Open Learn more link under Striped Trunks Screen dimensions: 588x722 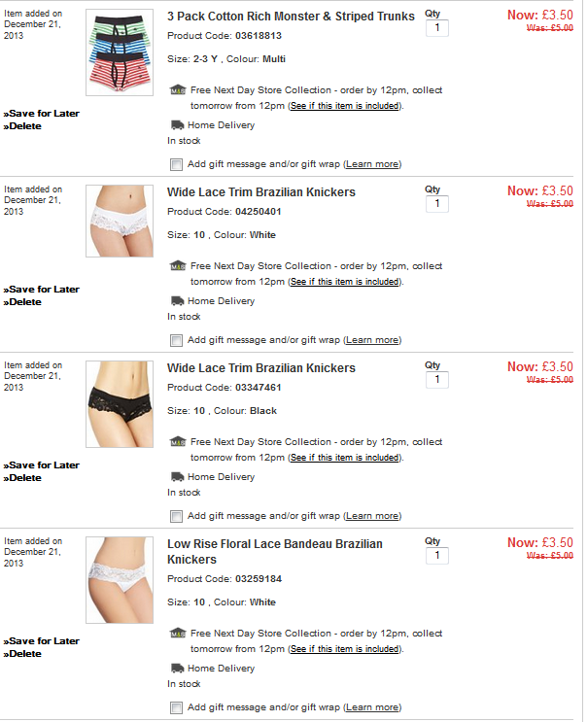click(372, 164)
